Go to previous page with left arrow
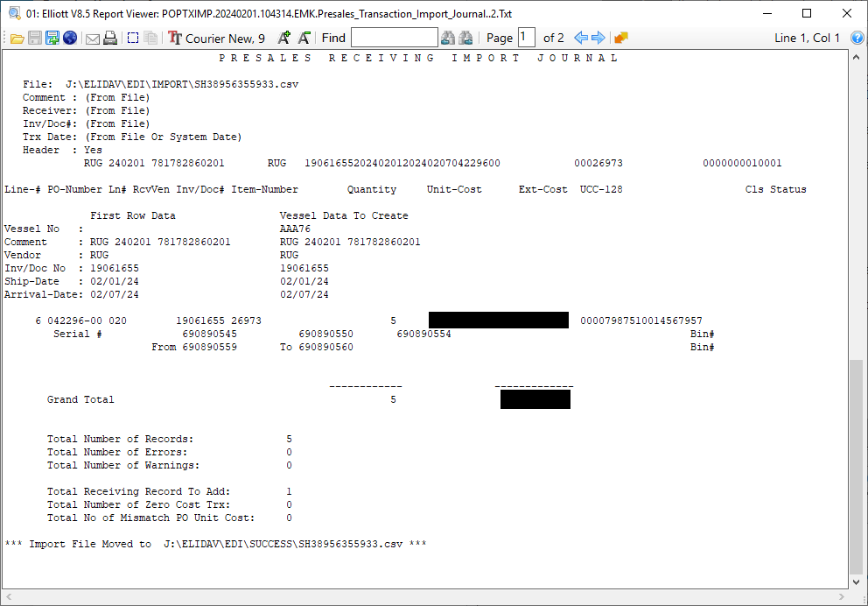Image resolution: width=868 pixels, height=606 pixels. point(580,38)
